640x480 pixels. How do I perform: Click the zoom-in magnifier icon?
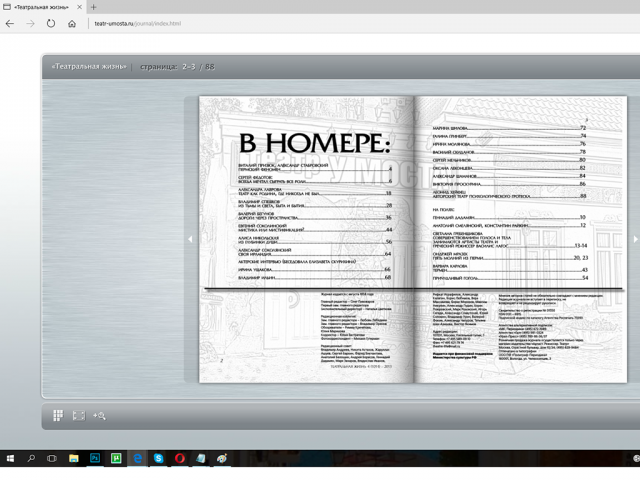(x=99, y=416)
